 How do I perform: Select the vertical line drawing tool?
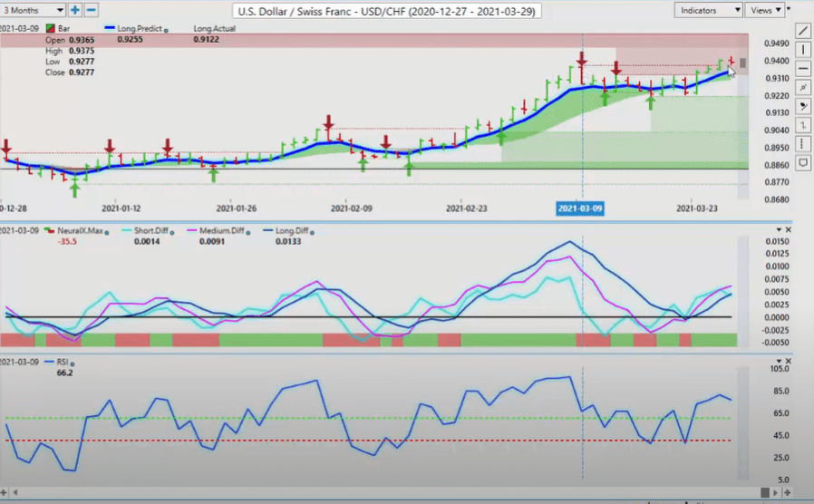click(802, 50)
